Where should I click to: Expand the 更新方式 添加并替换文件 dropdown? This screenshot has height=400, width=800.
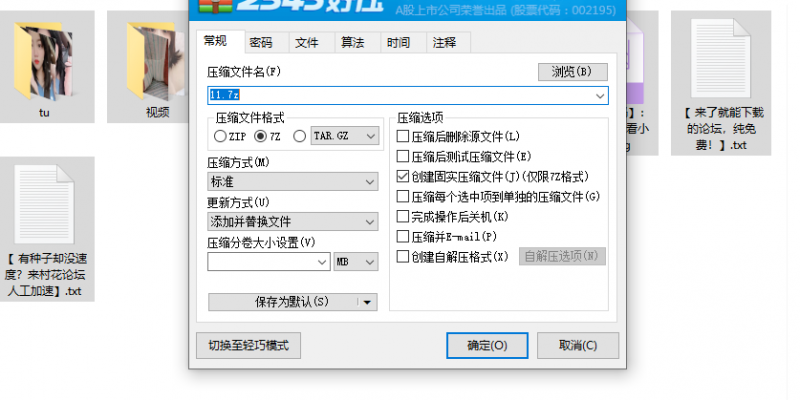(292, 221)
